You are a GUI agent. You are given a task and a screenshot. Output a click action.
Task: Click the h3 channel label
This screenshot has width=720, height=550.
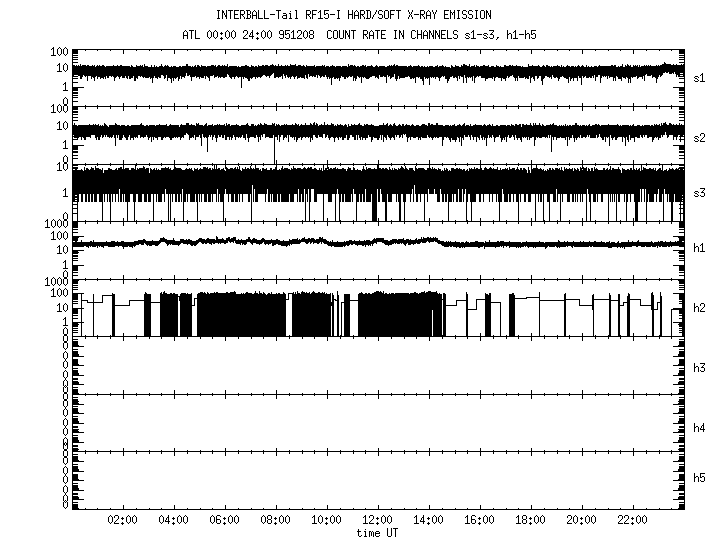click(x=700, y=368)
